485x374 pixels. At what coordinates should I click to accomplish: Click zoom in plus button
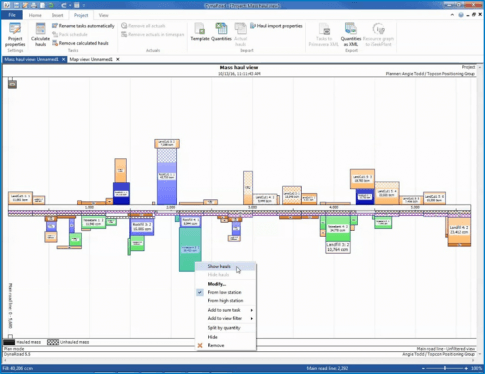tap(466, 368)
